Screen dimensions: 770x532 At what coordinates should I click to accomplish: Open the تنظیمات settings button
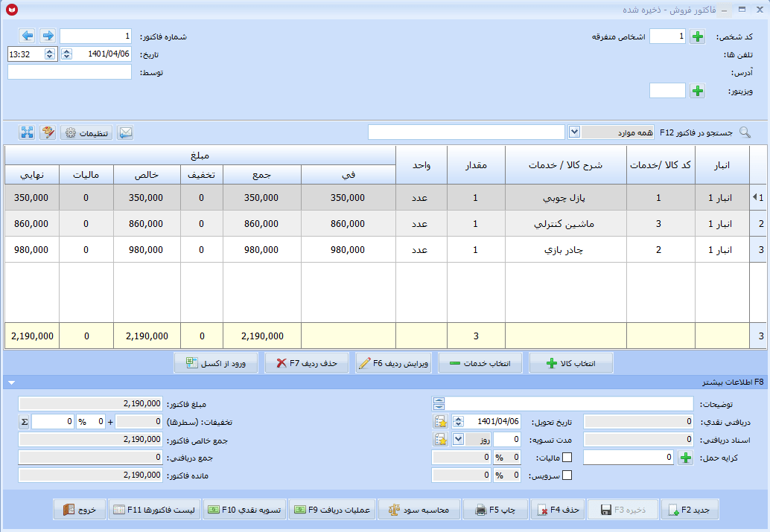tap(86, 132)
